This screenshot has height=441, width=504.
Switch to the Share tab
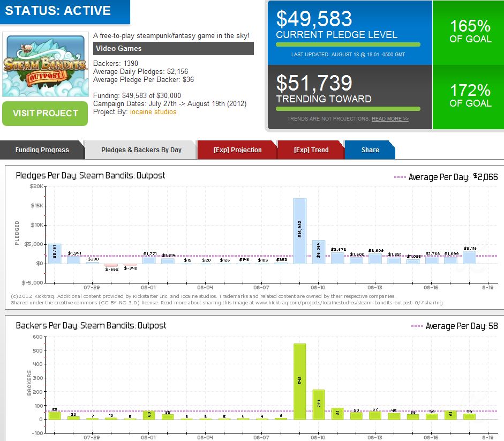pos(370,150)
